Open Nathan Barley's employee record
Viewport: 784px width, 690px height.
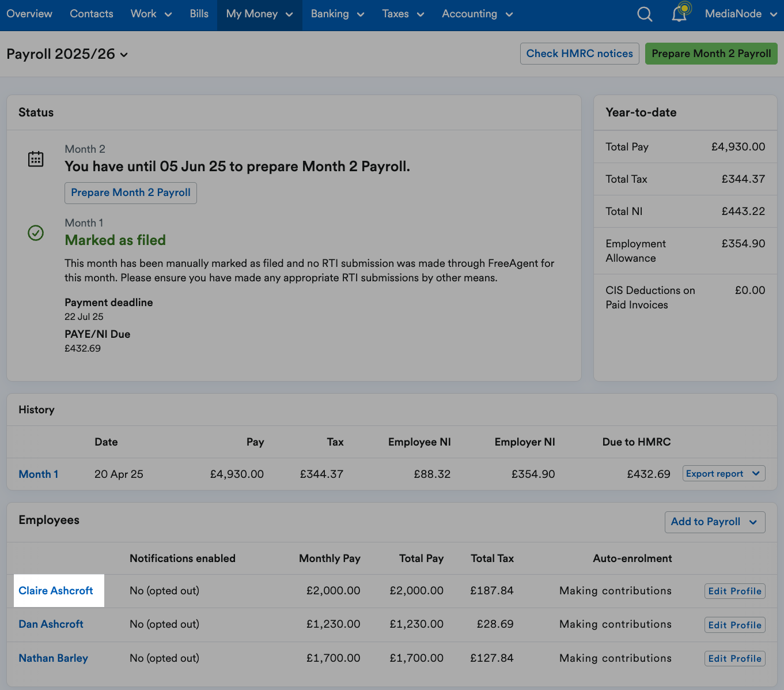[53, 658]
